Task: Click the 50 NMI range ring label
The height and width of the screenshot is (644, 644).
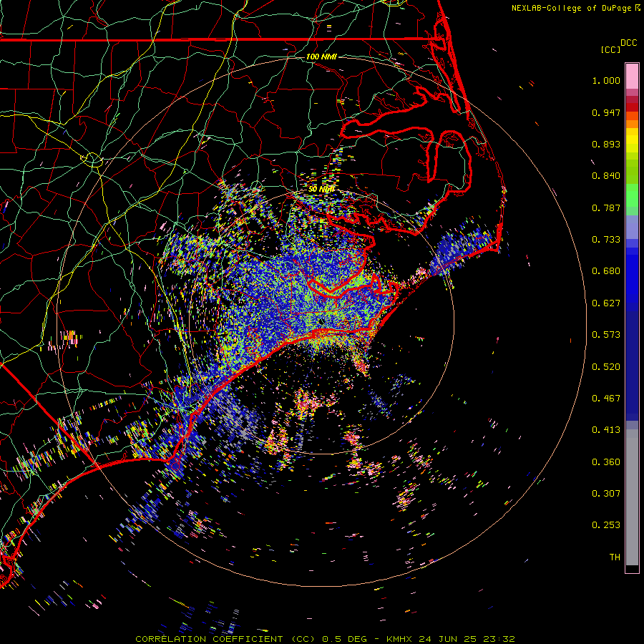Action: pos(321,190)
